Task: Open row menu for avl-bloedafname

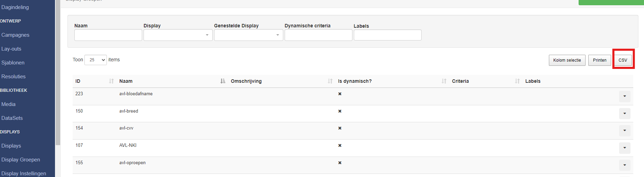Action: coord(624,96)
